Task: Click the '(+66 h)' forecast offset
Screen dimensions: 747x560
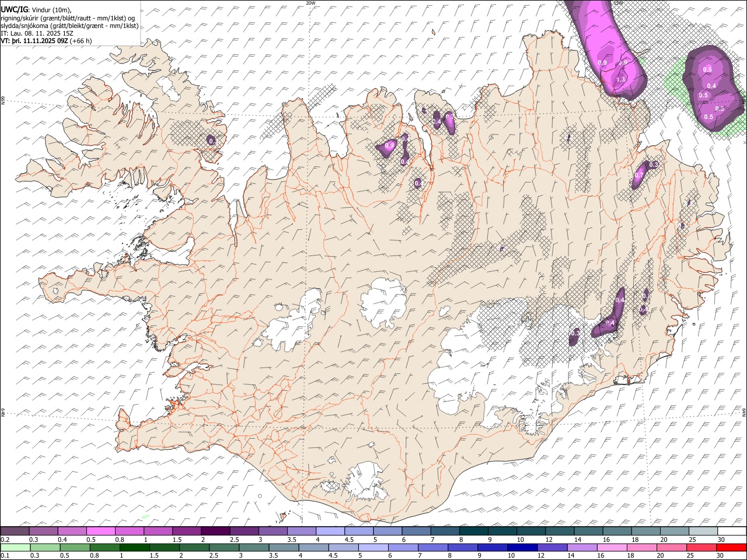Action: 81,41
